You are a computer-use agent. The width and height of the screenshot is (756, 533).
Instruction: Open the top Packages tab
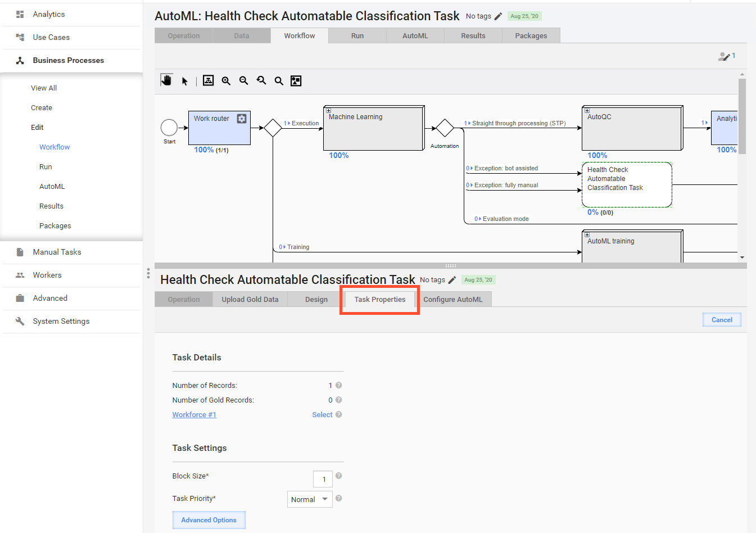pyautogui.click(x=531, y=35)
